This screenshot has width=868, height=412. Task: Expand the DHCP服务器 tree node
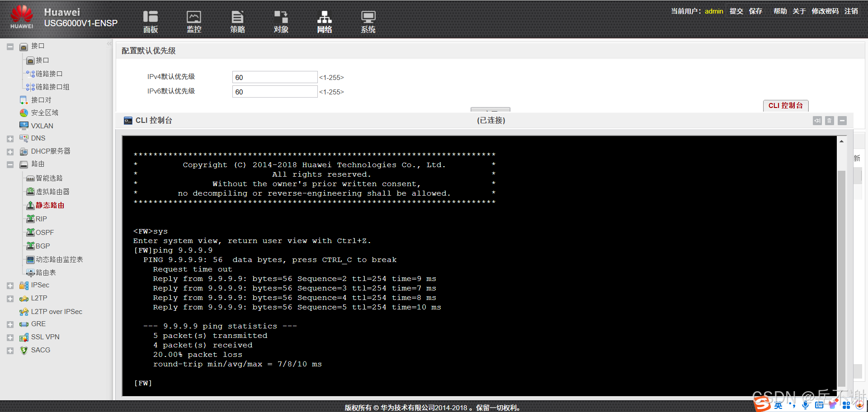tap(10, 152)
